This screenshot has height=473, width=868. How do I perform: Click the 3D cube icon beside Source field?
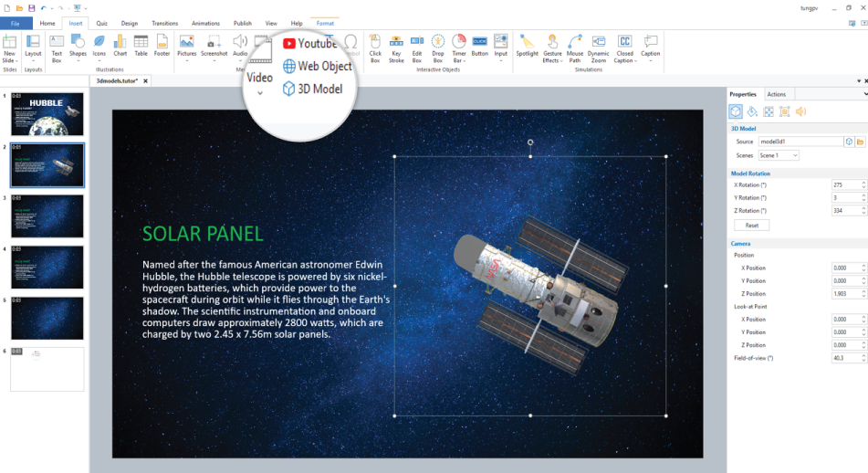[x=849, y=142]
